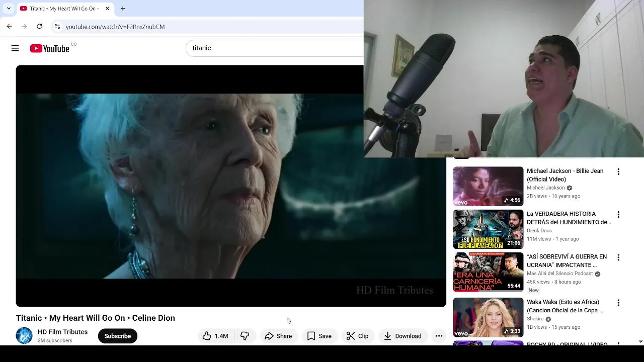This screenshot has width=644, height=362.
Task: Open more actions ellipsis beside Download
Action: click(439, 336)
